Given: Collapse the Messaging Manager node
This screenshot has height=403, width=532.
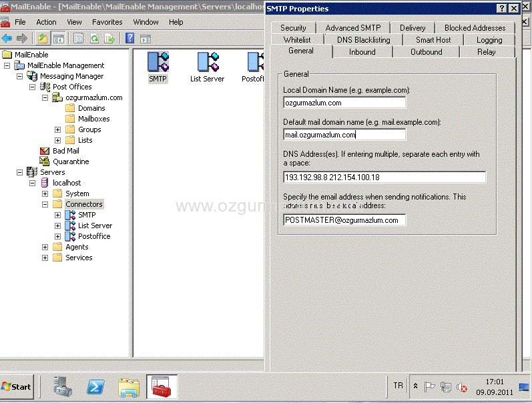Looking at the screenshot, I should click(19, 76).
